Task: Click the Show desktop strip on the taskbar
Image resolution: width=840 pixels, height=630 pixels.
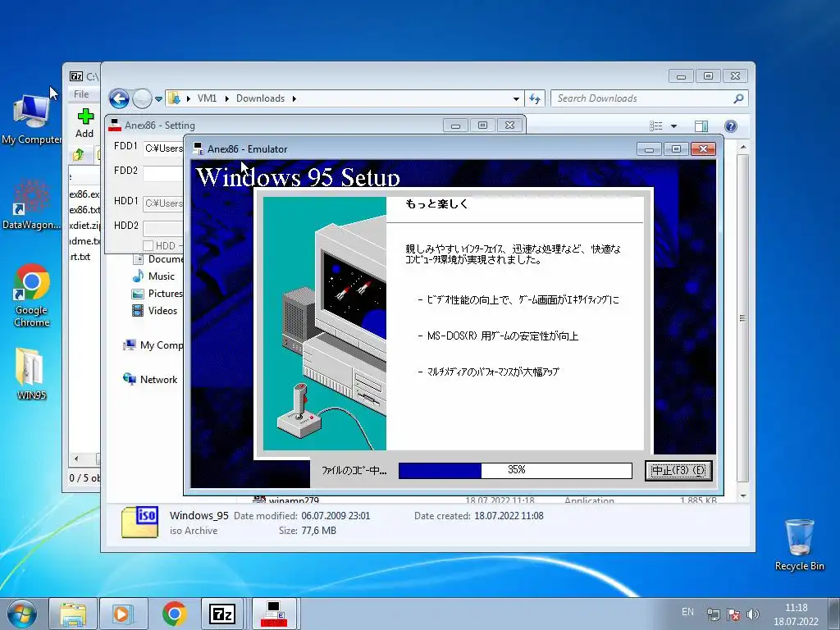Action: (x=834, y=614)
